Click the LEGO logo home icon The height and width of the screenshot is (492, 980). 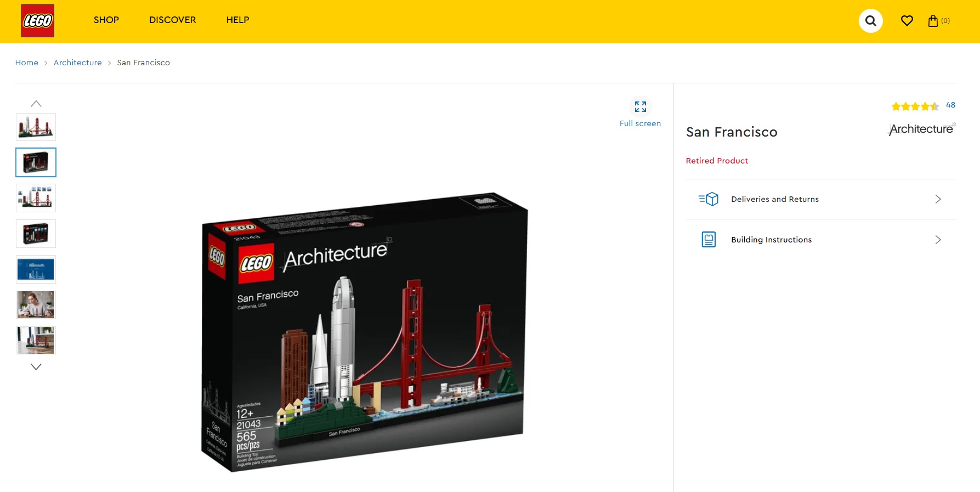tap(38, 21)
